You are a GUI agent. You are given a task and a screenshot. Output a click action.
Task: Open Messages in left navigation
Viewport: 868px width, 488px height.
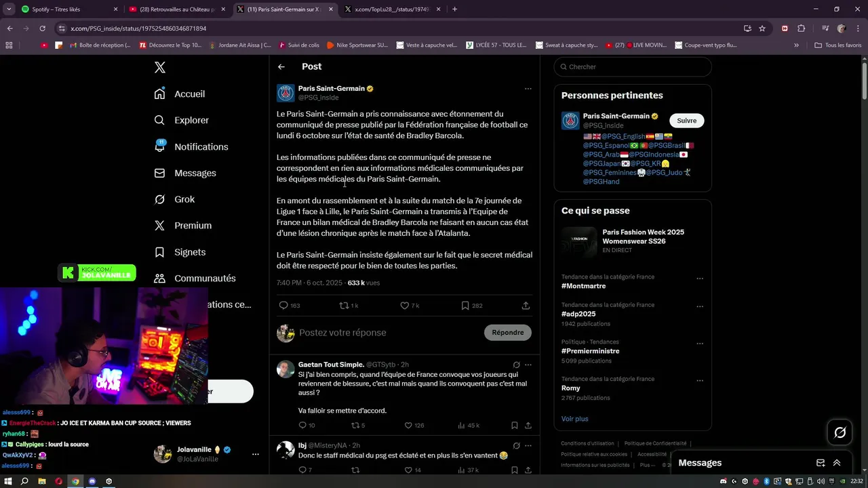coord(185,173)
